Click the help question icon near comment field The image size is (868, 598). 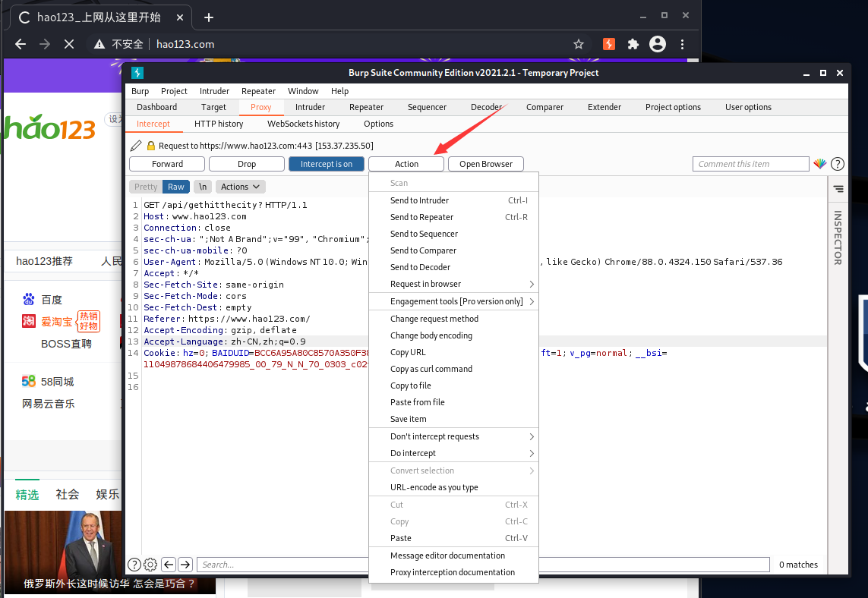coord(838,164)
